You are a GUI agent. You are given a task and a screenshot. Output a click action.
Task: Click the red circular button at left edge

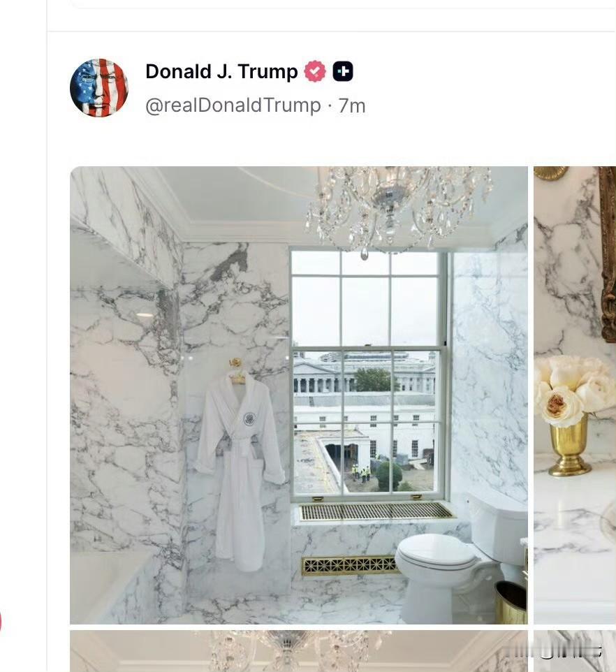pyautogui.click(x=1, y=622)
